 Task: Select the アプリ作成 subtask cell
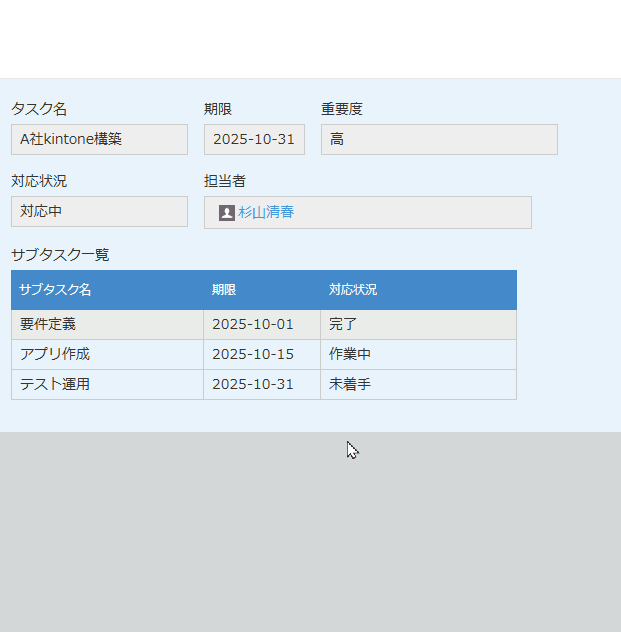pos(107,355)
